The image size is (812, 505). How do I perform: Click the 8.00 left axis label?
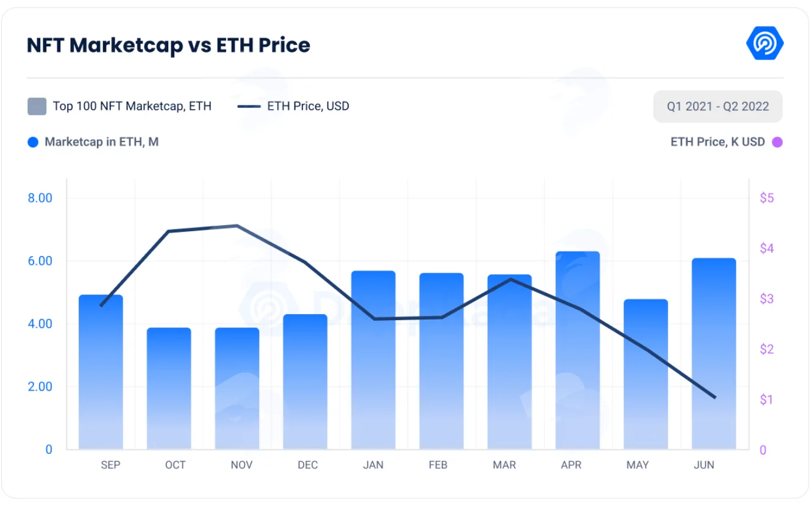tap(40, 198)
